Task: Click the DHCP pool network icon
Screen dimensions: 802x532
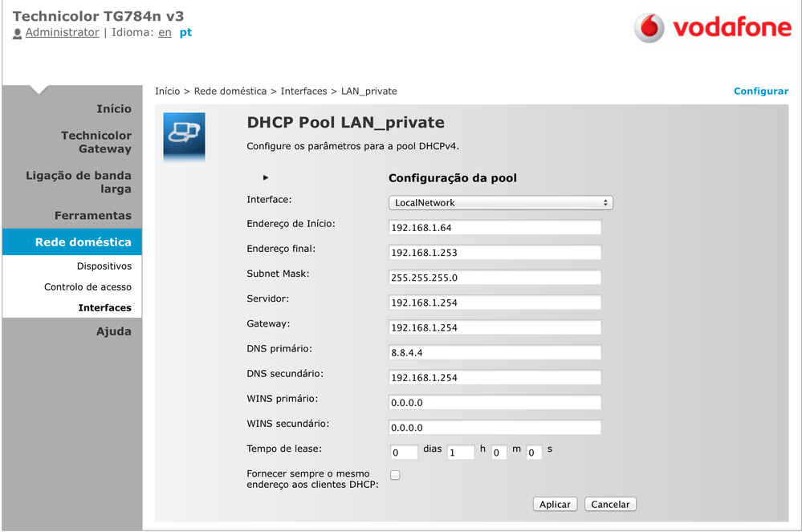Action: [x=184, y=133]
